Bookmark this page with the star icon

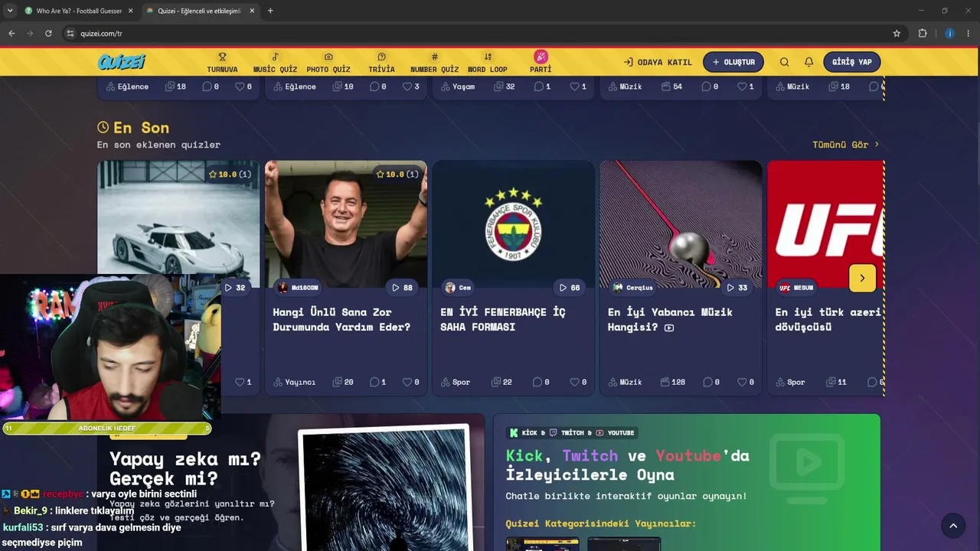897,34
